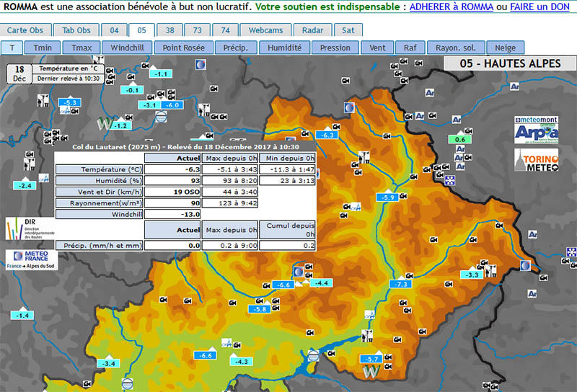Select department tab 05
The image size is (577, 392).
[x=141, y=30]
